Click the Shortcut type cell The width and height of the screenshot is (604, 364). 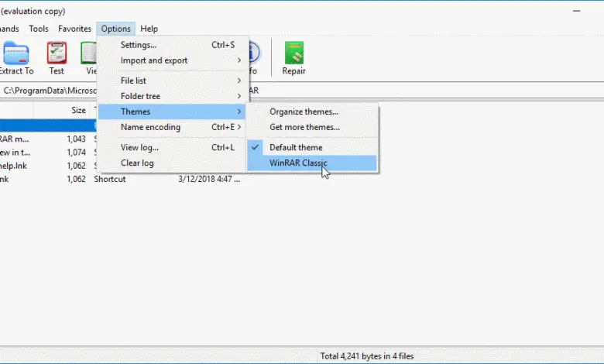[x=110, y=179]
